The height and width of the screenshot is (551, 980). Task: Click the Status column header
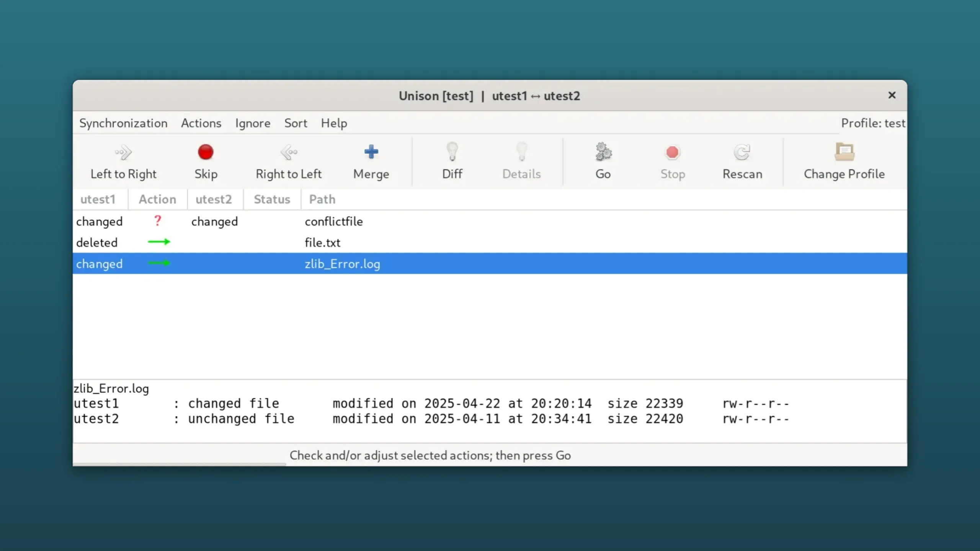[272, 199]
